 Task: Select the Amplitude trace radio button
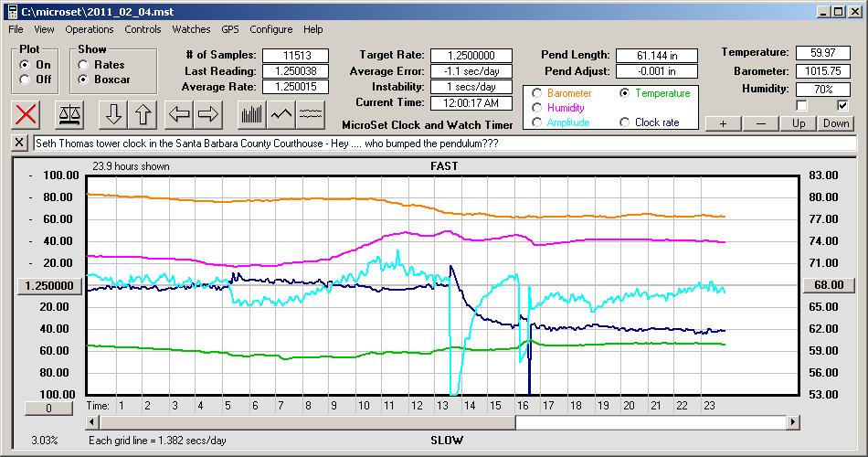point(536,122)
